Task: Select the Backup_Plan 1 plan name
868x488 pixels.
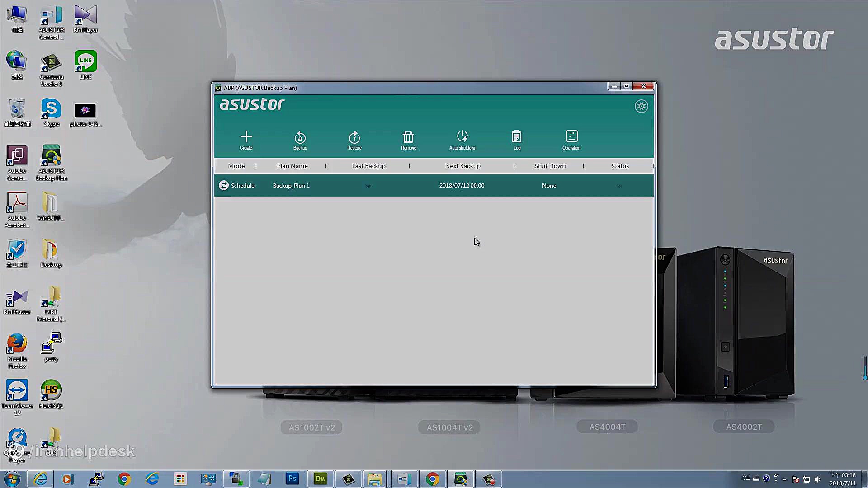Action: [291, 185]
